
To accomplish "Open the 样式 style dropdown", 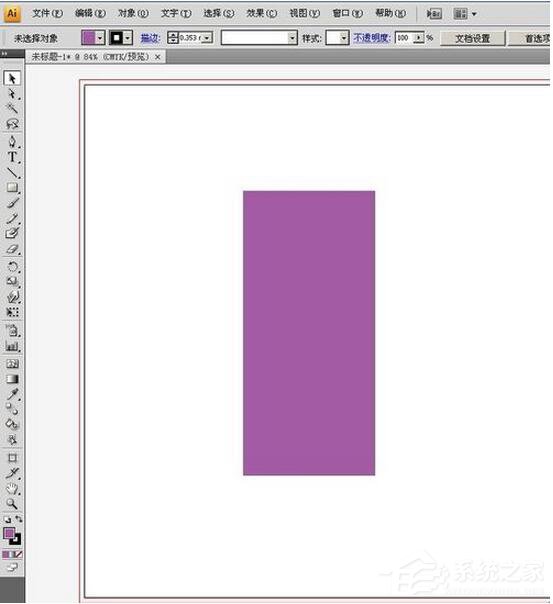I will [x=344, y=38].
